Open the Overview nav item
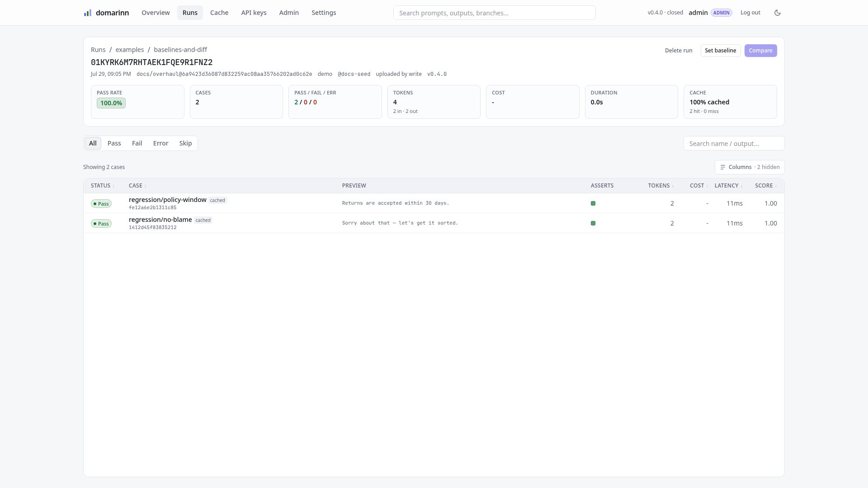 coord(156,13)
